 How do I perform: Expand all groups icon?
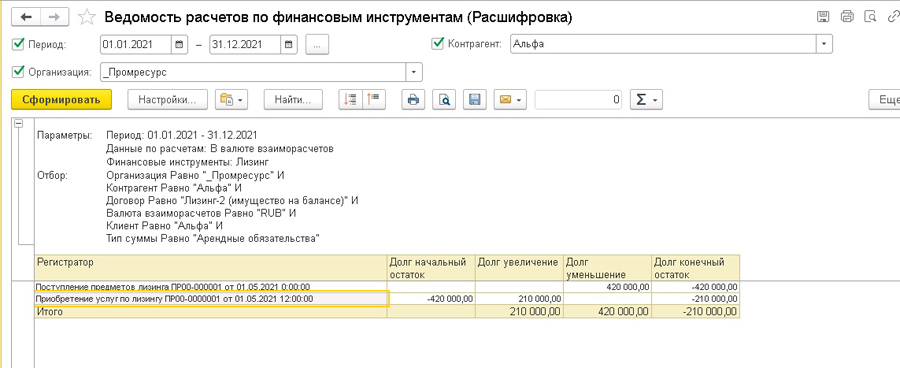tap(350, 99)
